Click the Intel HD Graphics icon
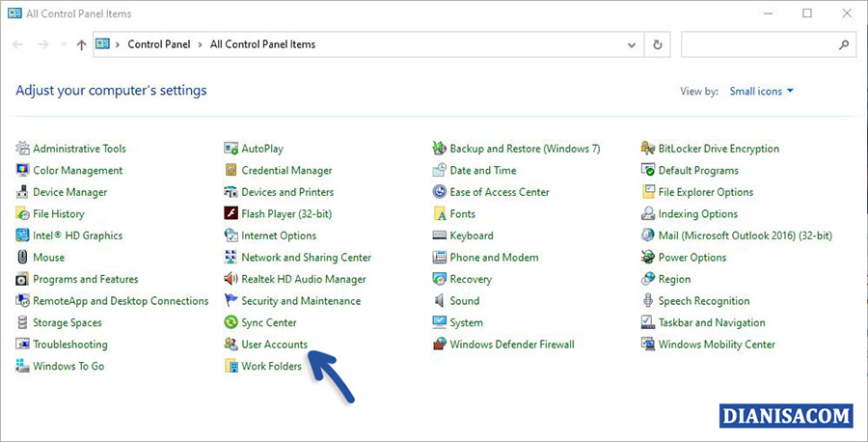 22,235
